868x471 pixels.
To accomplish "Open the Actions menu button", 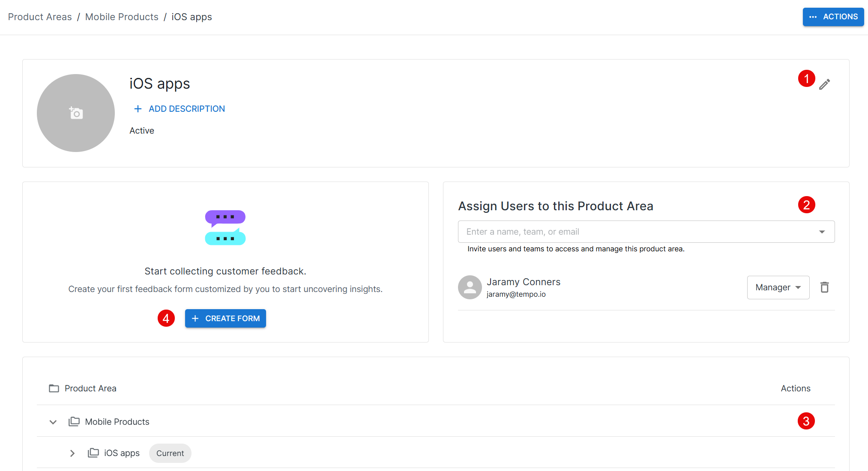I will pos(833,17).
